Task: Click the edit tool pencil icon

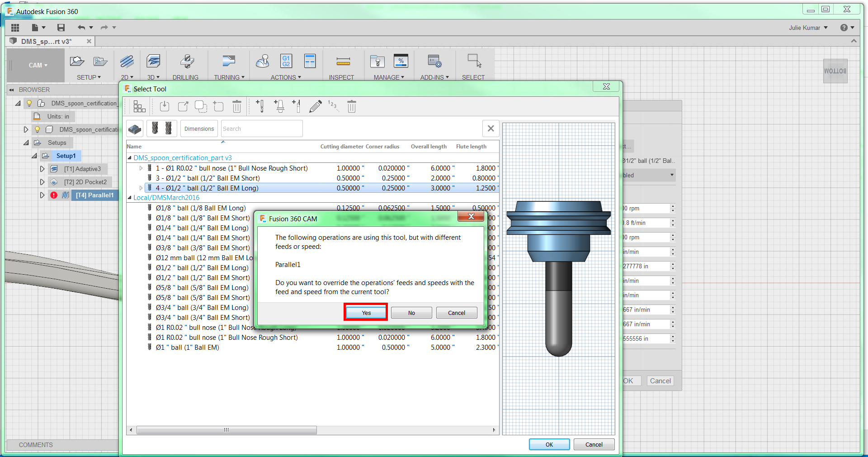Action: [x=316, y=107]
